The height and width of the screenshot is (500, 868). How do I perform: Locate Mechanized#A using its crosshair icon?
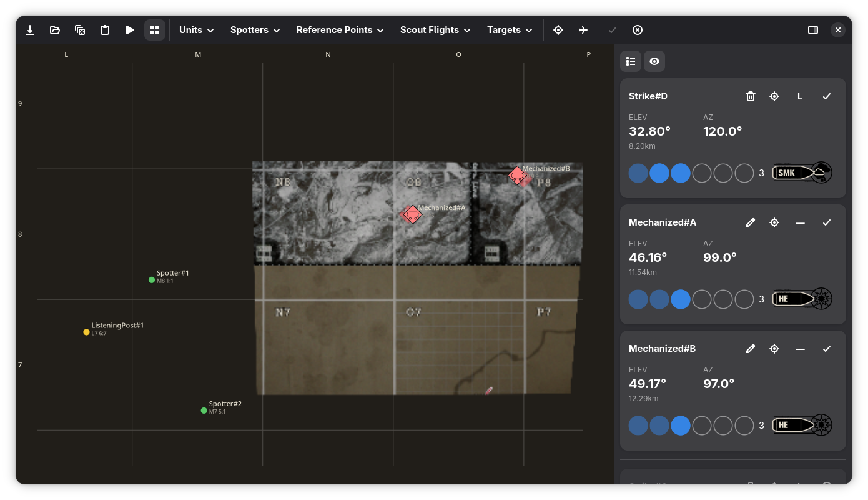774,222
